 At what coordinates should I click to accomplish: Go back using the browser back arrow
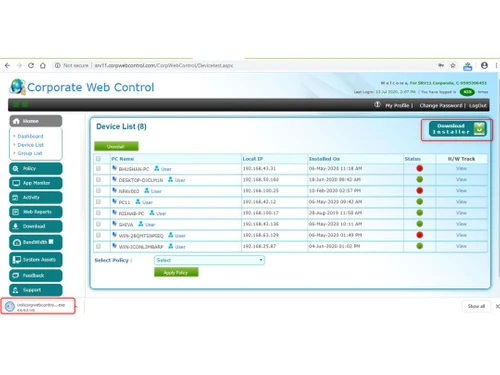click(7, 66)
